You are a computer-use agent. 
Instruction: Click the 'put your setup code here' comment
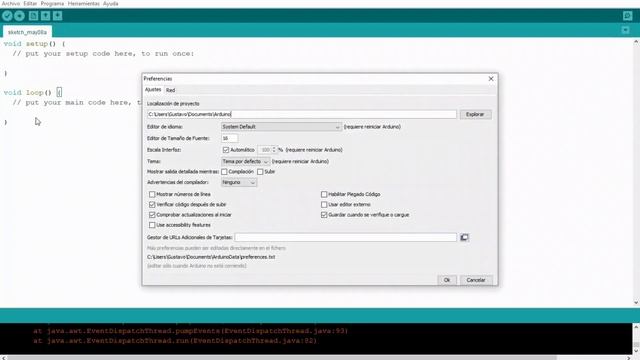[x=103, y=53]
